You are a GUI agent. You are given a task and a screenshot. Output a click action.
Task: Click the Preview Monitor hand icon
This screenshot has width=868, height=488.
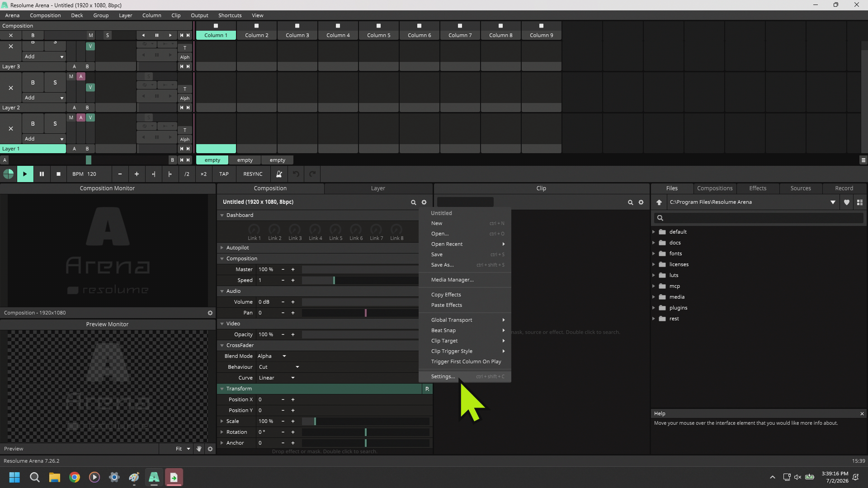[199, 449]
